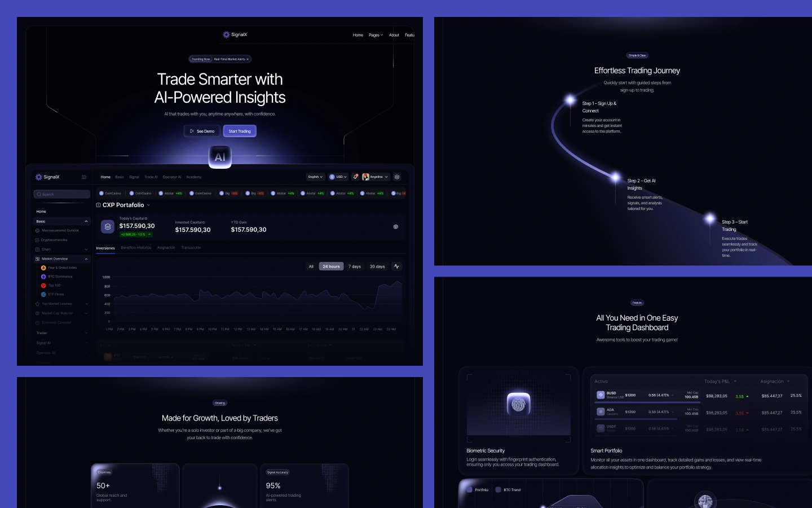
Task: Click the BTC Dominance ethereum icon
Action: [x=43, y=277]
